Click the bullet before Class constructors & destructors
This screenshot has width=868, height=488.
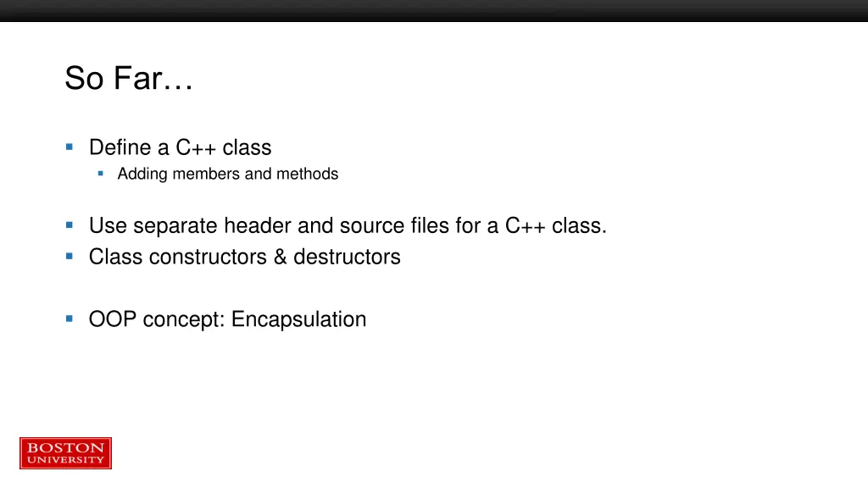(x=70, y=256)
